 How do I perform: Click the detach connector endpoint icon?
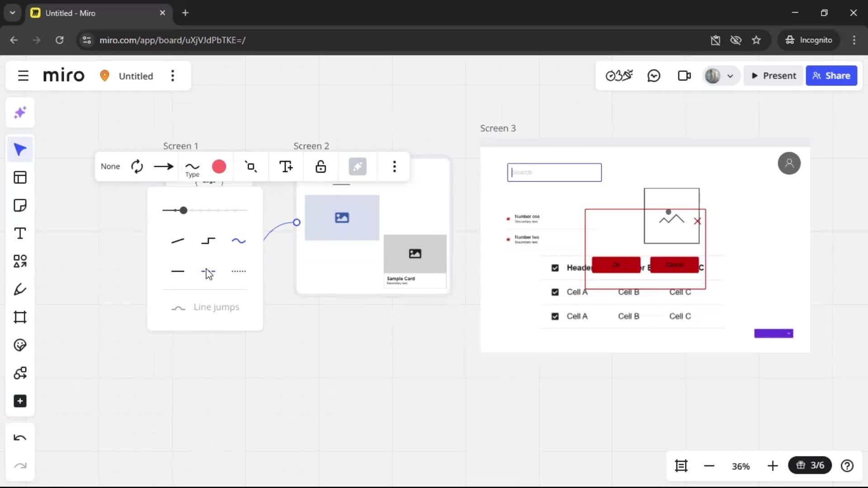tap(251, 166)
